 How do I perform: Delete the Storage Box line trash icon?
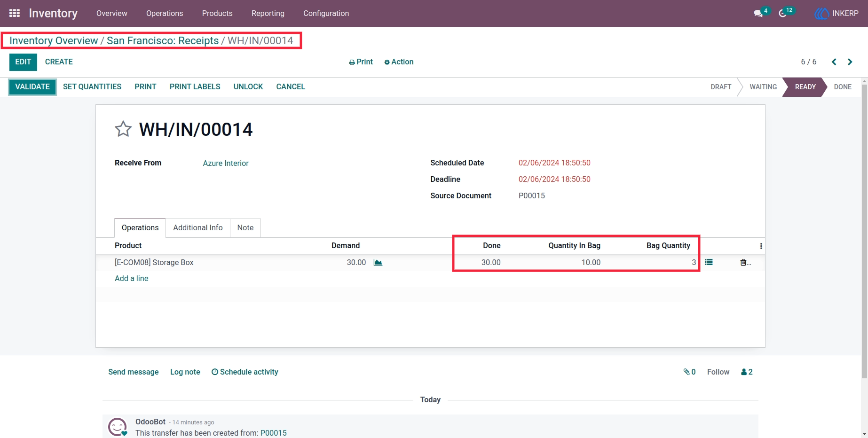743,262
